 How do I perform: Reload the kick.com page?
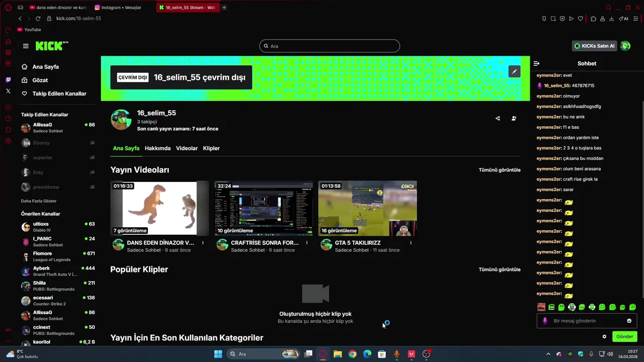(38, 19)
